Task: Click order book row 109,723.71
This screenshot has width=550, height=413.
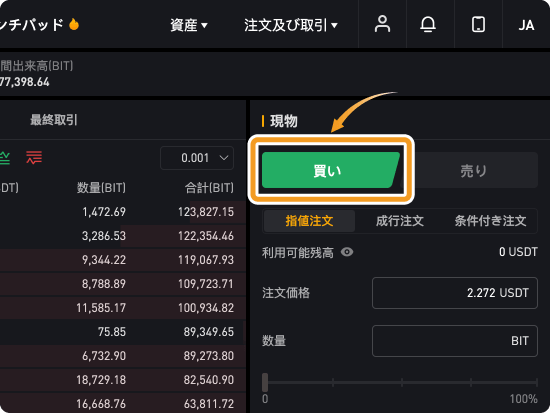Action: (123, 284)
